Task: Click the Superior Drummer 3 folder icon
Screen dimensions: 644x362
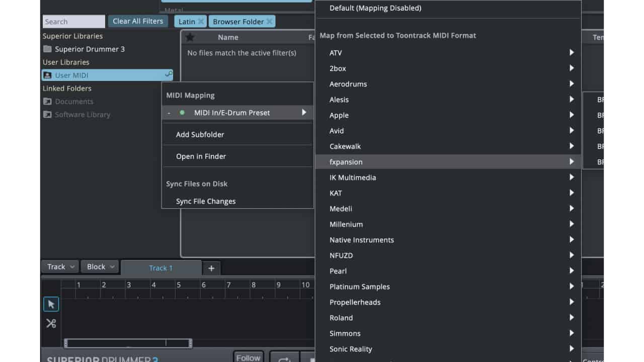Action: click(47, 49)
